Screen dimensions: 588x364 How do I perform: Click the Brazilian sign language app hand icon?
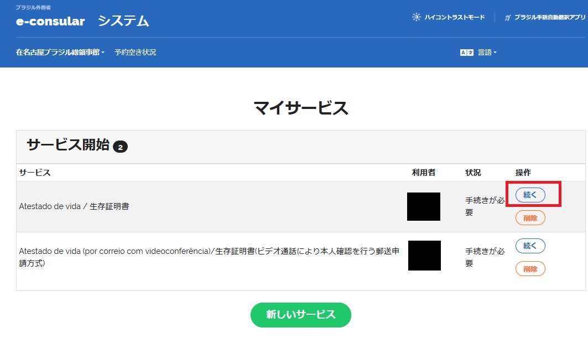click(508, 18)
